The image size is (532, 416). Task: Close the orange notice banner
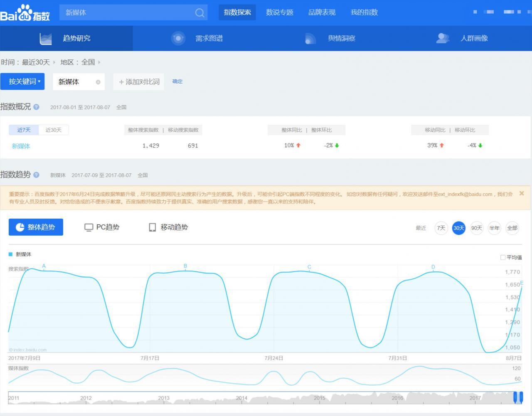[x=522, y=193]
